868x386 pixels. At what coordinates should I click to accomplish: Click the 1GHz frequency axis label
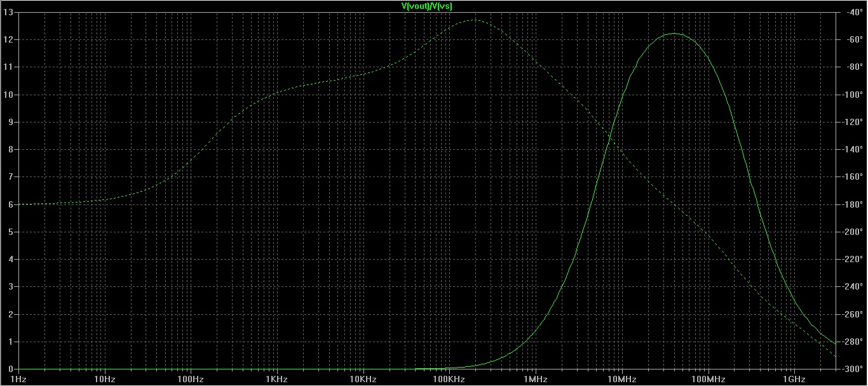point(794,378)
